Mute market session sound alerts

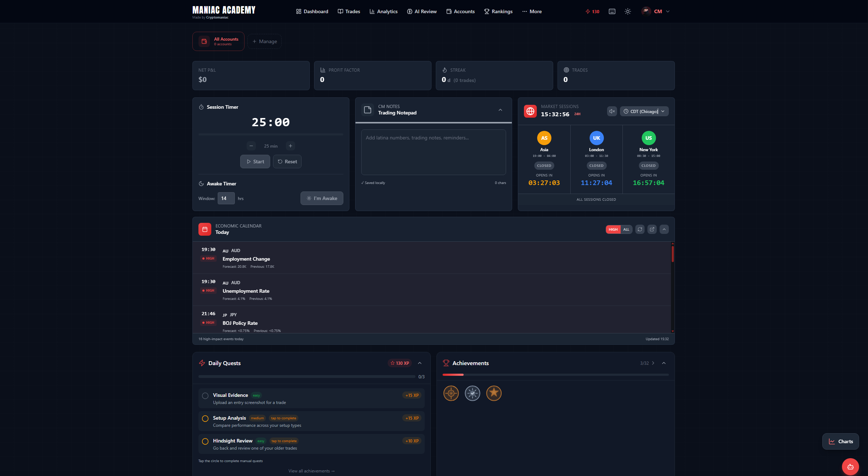(612, 111)
